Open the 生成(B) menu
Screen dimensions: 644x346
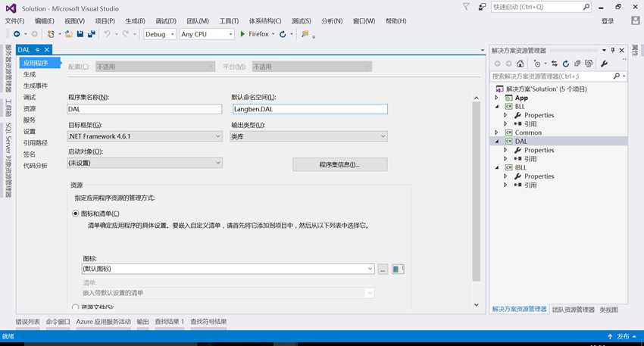point(135,21)
